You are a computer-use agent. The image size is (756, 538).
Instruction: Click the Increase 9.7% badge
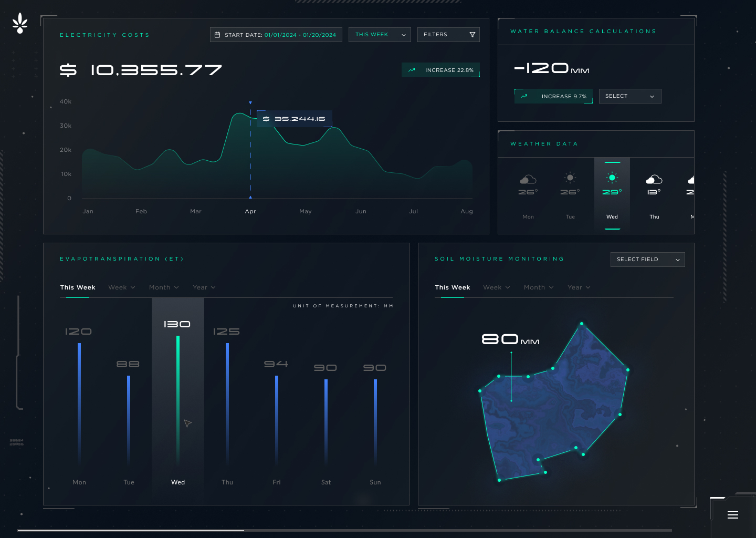tap(554, 96)
